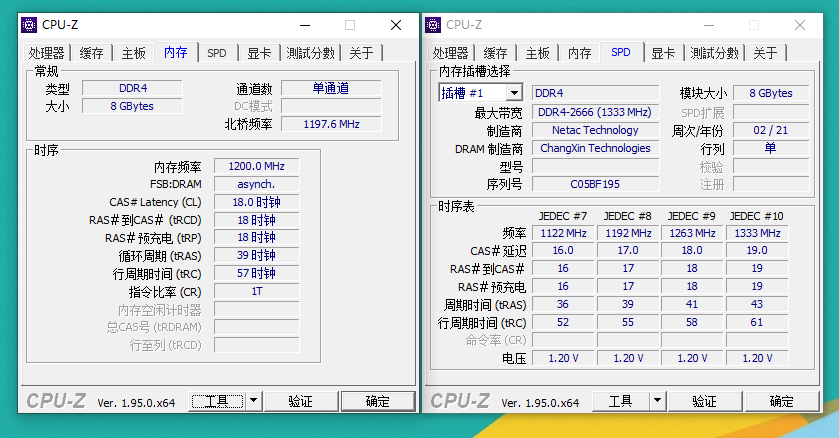Open the 主板 tab in the right window
The image size is (839, 438).
click(538, 53)
